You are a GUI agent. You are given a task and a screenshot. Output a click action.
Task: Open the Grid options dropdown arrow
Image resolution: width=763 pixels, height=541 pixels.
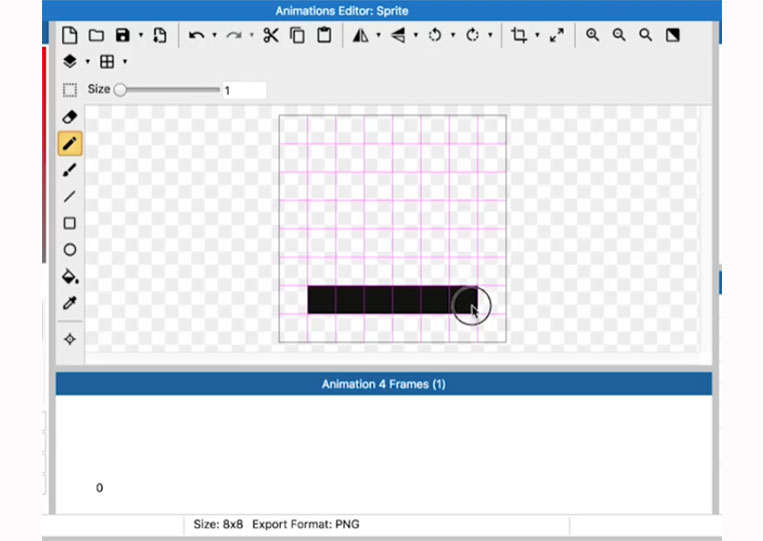125,61
